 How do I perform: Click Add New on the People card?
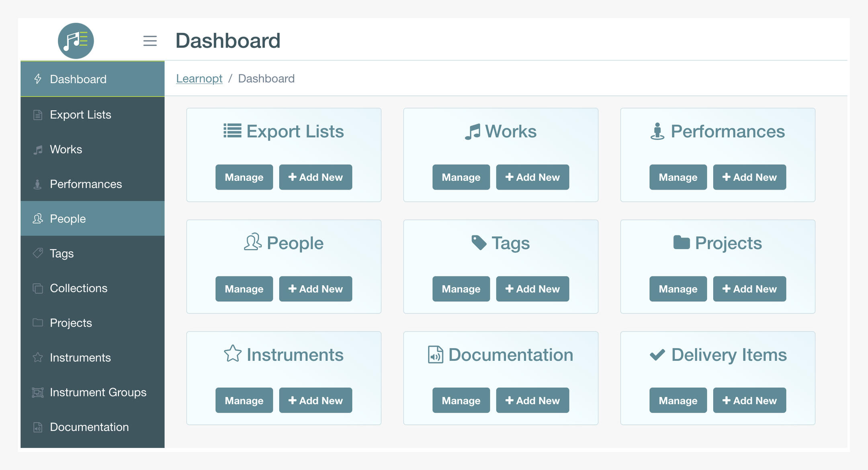(316, 288)
